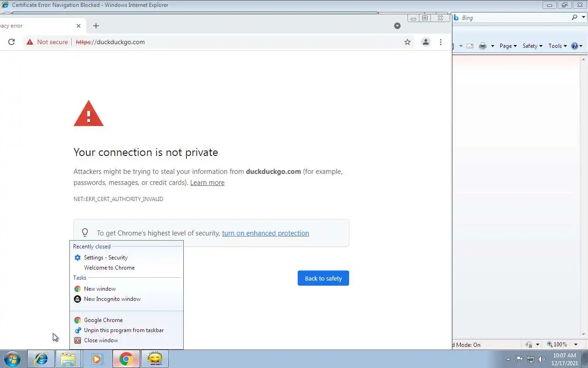Click the magnifier search icon in the IE Bing box
588x368 pixels.
click(574, 17)
